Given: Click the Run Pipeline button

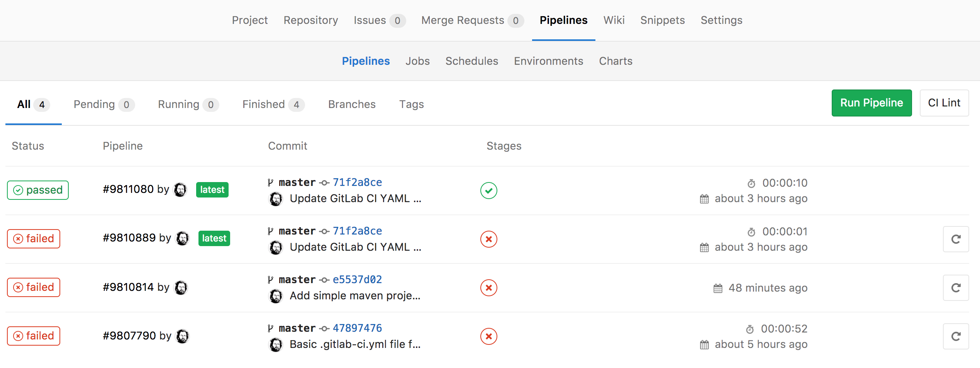Looking at the screenshot, I should point(871,103).
